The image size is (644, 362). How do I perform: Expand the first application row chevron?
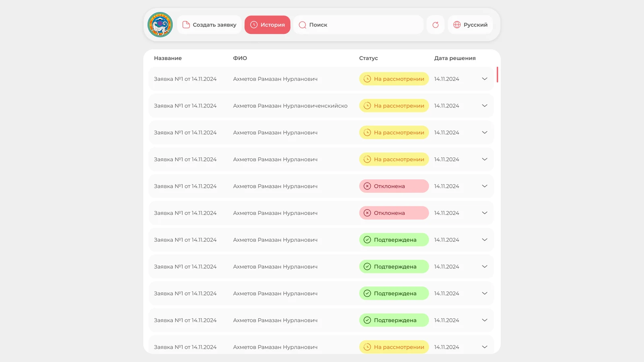click(x=485, y=79)
